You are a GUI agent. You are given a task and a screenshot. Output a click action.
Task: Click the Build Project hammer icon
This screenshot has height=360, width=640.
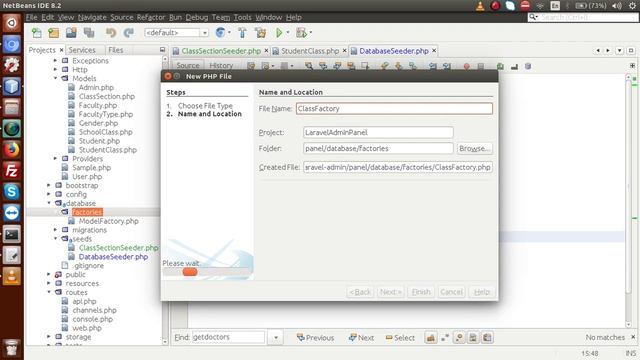click(242, 33)
